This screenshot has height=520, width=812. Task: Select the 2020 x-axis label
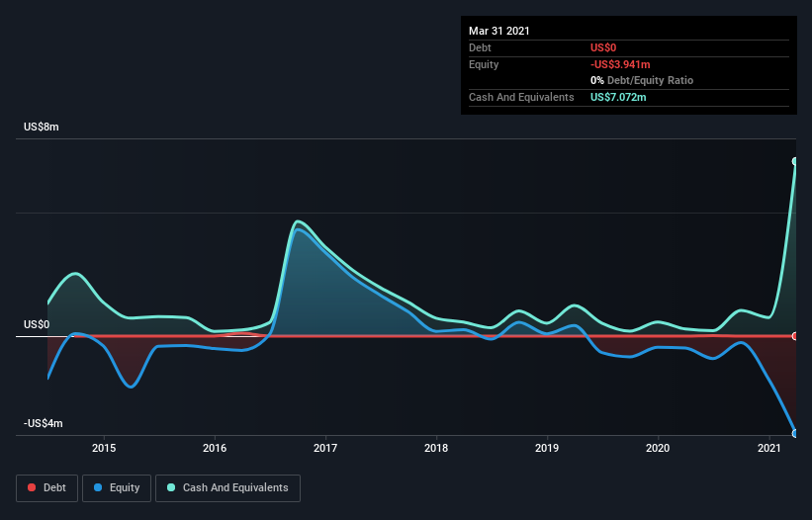click(658, 448)
